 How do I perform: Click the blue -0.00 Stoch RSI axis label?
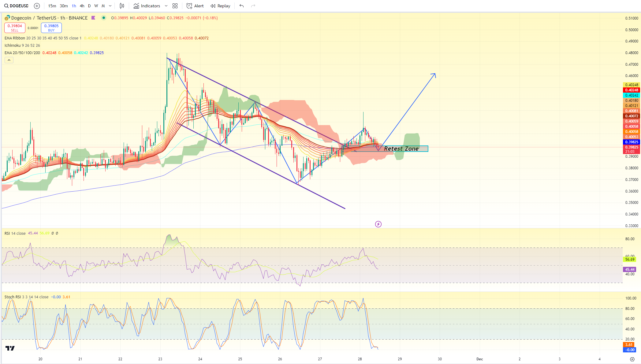630,350
